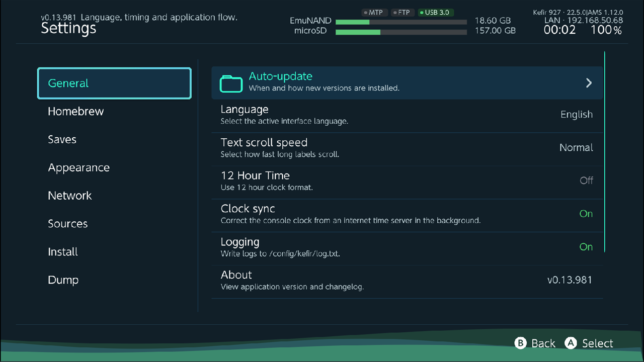Image resolution: width=644 pixels, height=362 pixels.
Task: Click the Language setting title
Action: tap(245, 110)
